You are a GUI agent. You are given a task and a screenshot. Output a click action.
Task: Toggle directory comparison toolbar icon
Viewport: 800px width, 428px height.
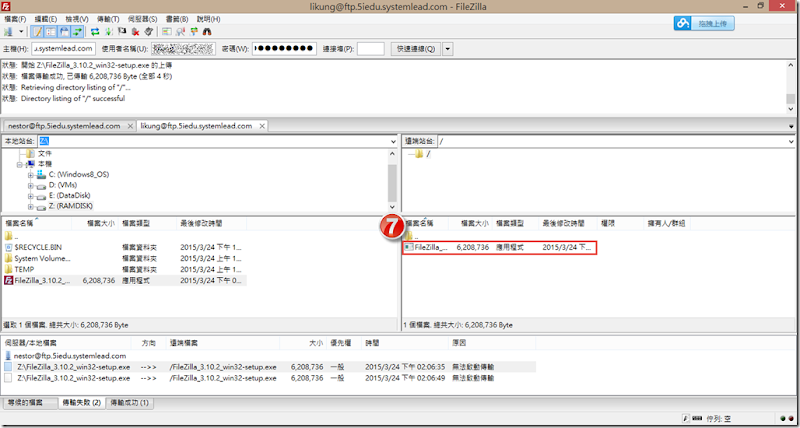coord(180,32)
